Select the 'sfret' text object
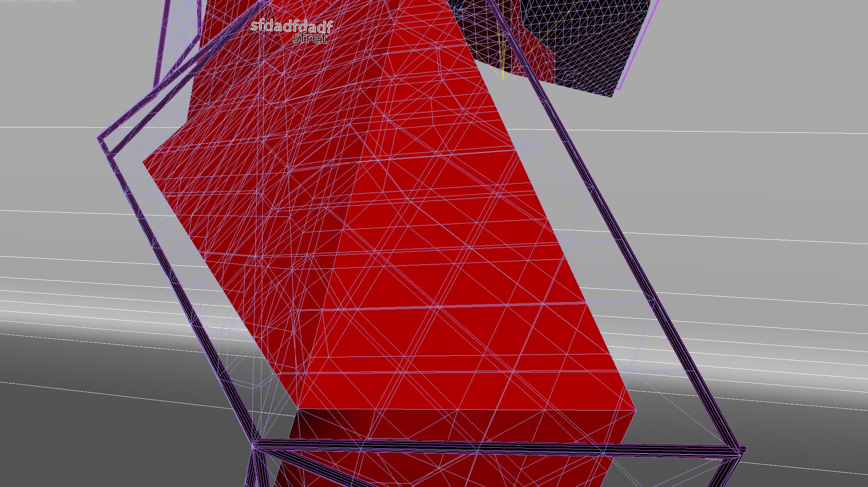This screenshot has height=487, width=868. pyautogui.click(x=310, y=38)
